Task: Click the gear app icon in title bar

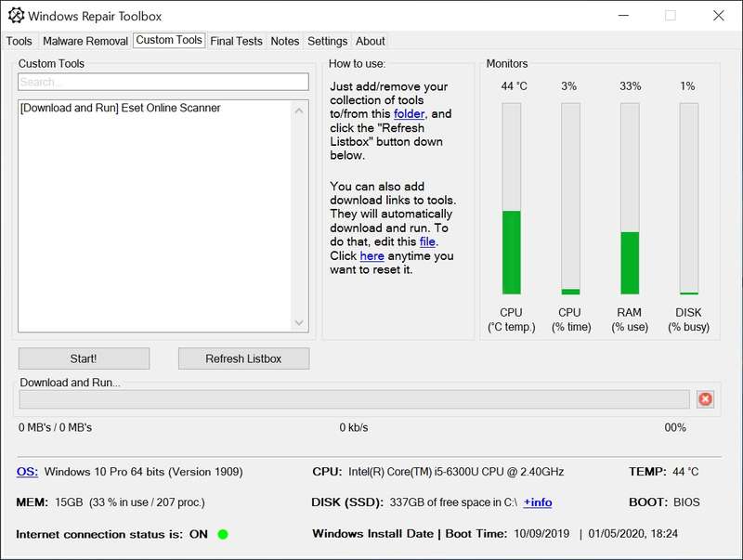Action: point(16,16)
